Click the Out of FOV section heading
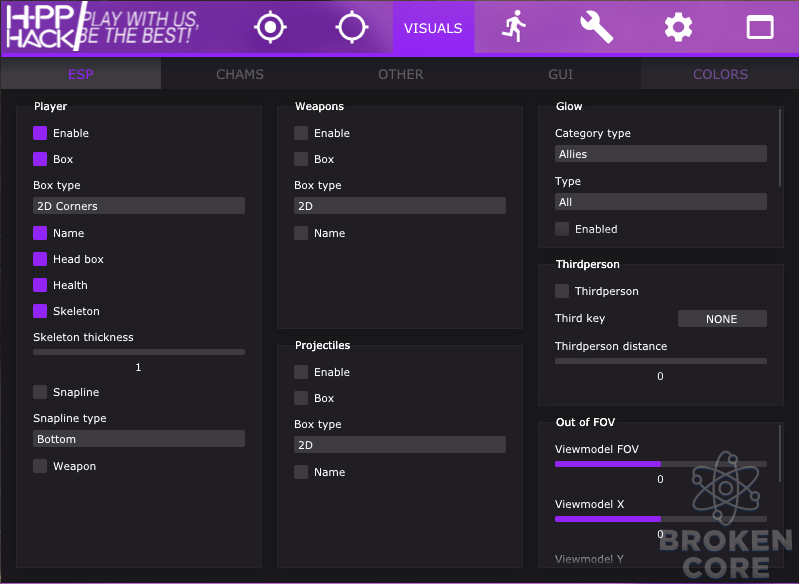Screen dimensions: 799x584 (x=585, y=422)
